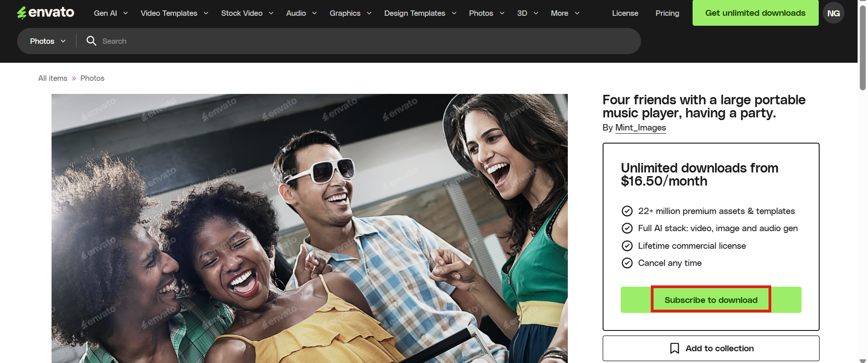Open the License page
The width and height of the screenshot is (868, 363).
(625, 13)
